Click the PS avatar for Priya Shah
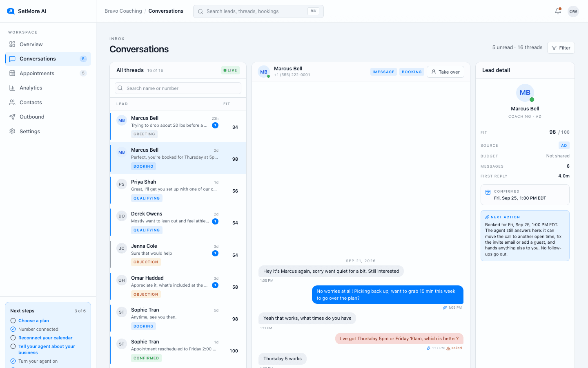The image size is (588, 368). coord(122,184)
